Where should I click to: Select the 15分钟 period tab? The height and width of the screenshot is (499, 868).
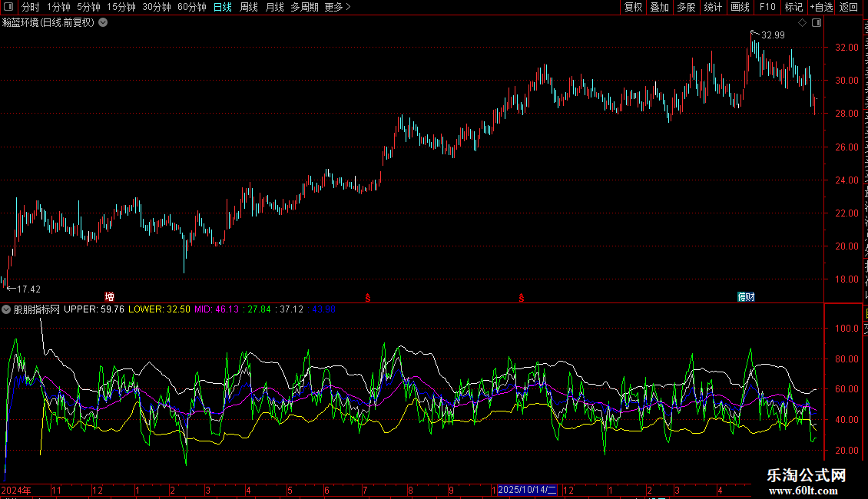[x=121, y=7]
